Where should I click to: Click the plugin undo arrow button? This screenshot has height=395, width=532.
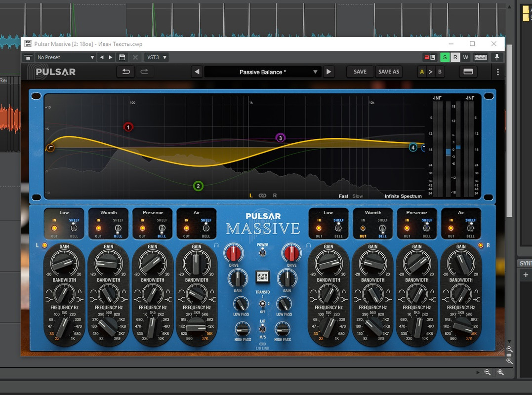(x=126, y=72)
